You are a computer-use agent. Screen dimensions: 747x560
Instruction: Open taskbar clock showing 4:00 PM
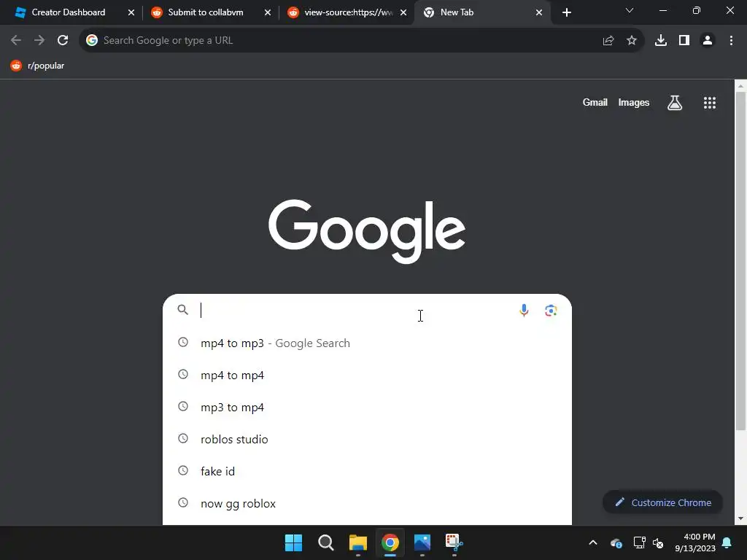click(x=695, y=542)
